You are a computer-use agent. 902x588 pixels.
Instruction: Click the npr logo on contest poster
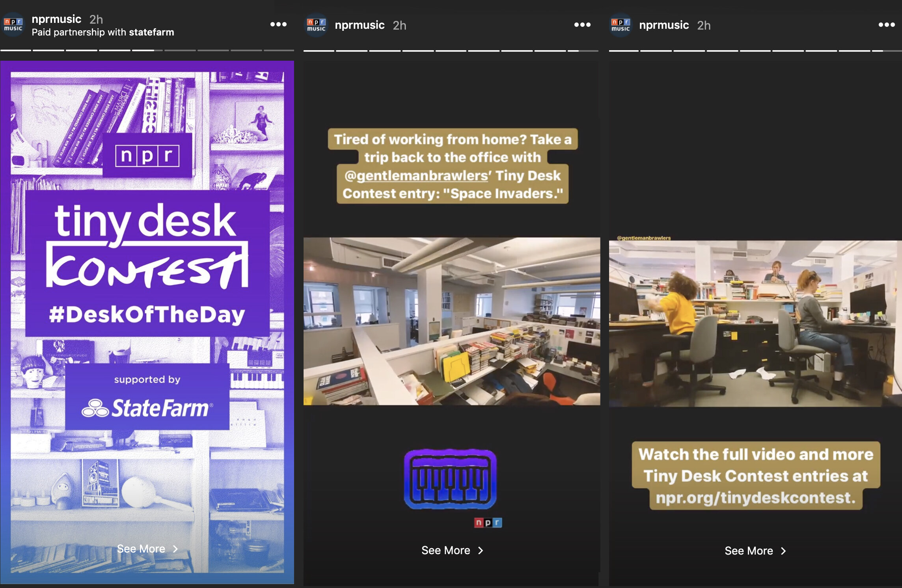pos(147,155)
